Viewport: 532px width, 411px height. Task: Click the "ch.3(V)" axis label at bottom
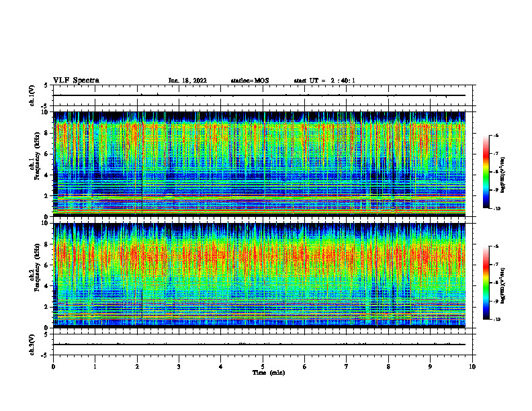32,345
